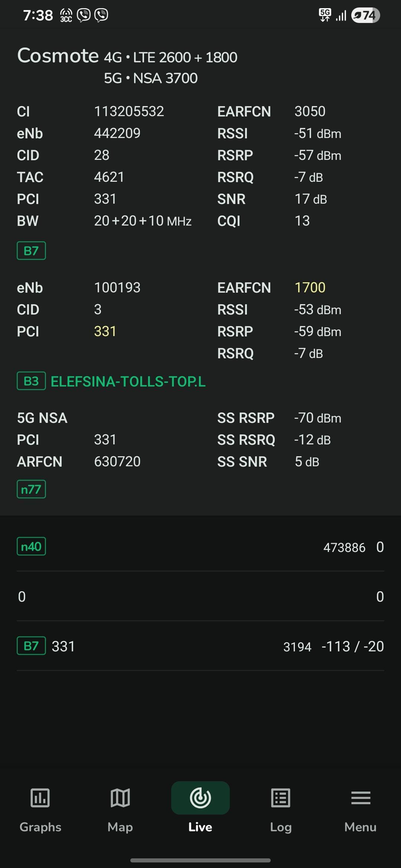This screenshot has height=868, width=401.
Task: Tap the 5G NSA ARFCN 630720 value
Action: click(x=117, y=461)
